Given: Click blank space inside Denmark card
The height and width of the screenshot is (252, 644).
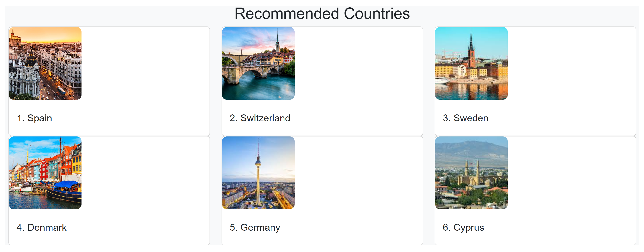Looking at the screenshot, I should pos(145,185).
